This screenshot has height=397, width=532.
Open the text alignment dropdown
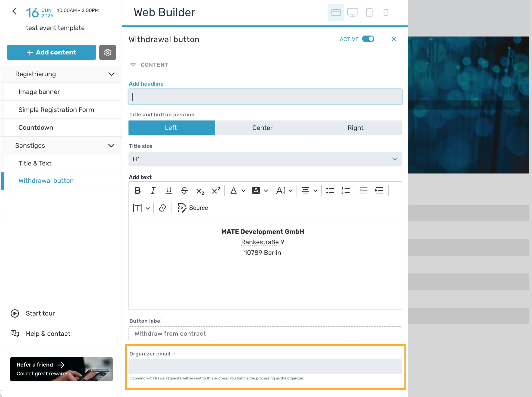point(309,191)
